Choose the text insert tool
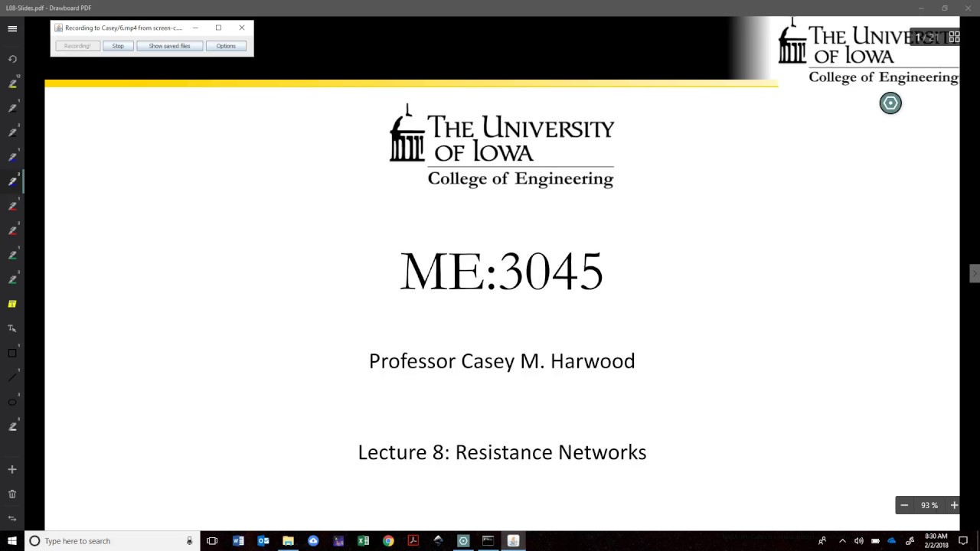 (x=12, y=328)
